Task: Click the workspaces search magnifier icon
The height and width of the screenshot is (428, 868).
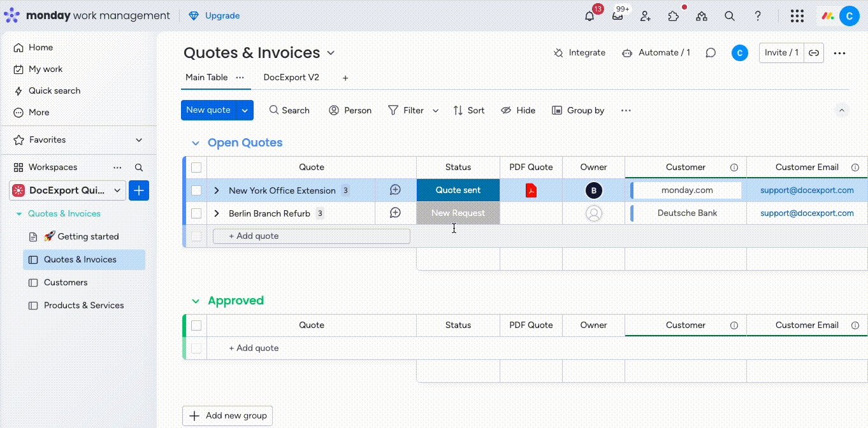Action: pyautogui.click(x=139, y=168)
